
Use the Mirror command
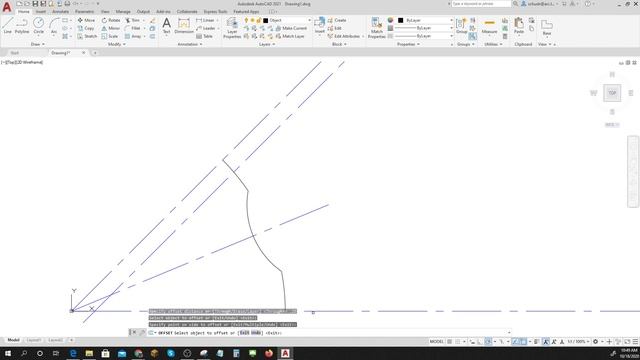tap(110, 28)
